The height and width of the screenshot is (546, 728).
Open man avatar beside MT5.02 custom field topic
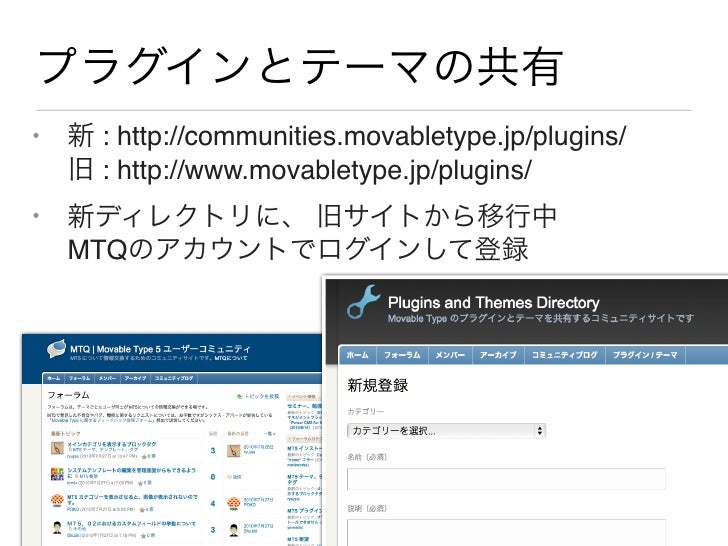point(57,528)
